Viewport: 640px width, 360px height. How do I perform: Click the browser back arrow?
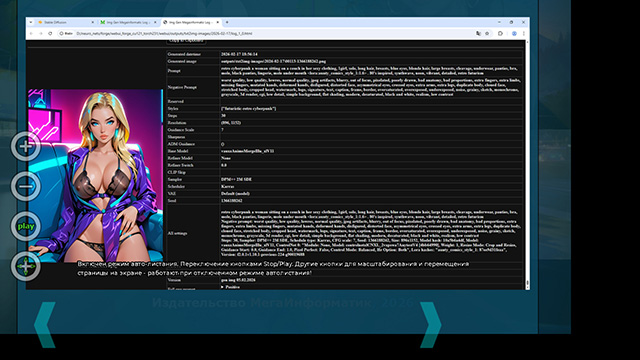[x=31, y=33]
